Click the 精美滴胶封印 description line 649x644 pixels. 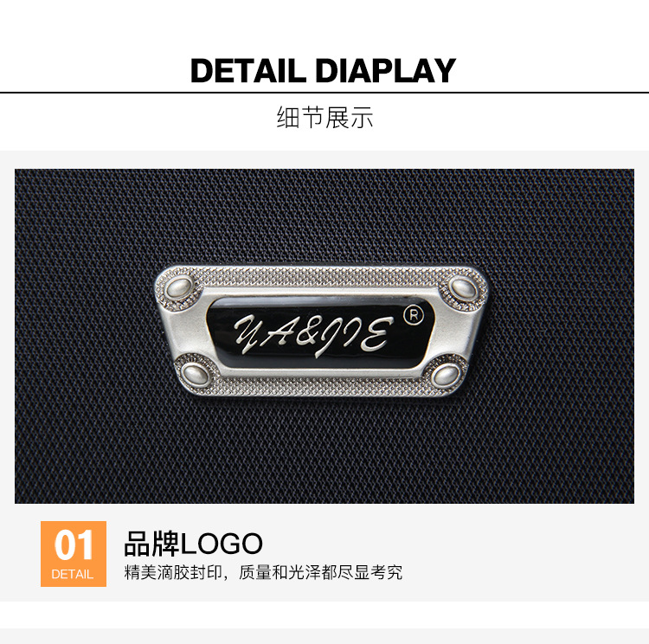[263, 572]
